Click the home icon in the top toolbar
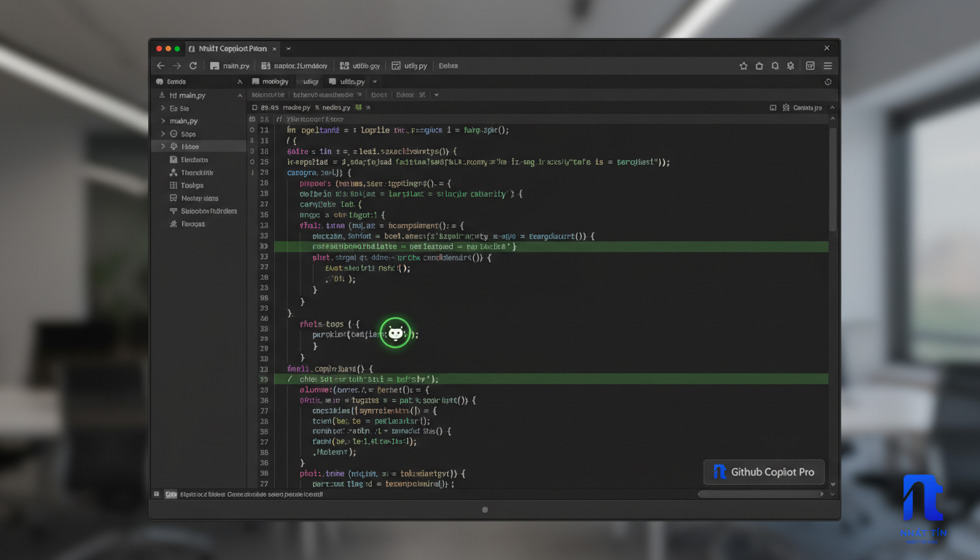This screenshot has width=980, height=560. click(758, 66)
